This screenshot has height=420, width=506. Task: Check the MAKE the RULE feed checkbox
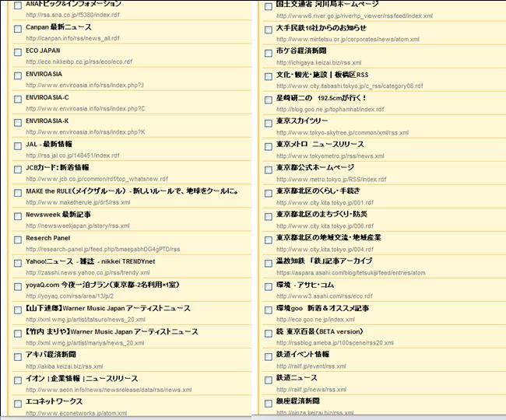pos(18,193)
